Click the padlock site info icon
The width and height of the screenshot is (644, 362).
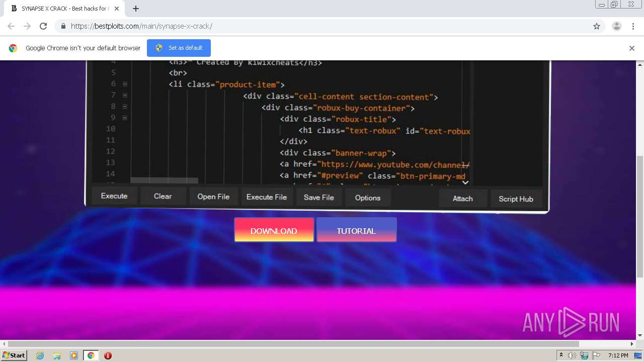click(63, 26)
